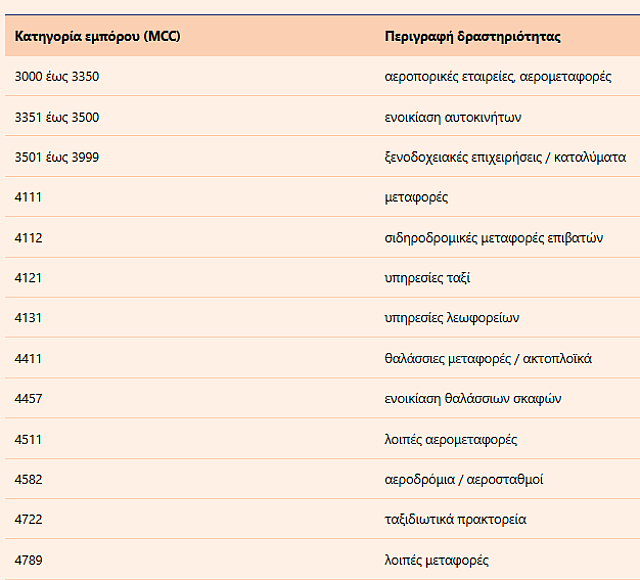The image size is (640, 580).
Task: Select MCC code 4789 cell
Action: point(29,560)
